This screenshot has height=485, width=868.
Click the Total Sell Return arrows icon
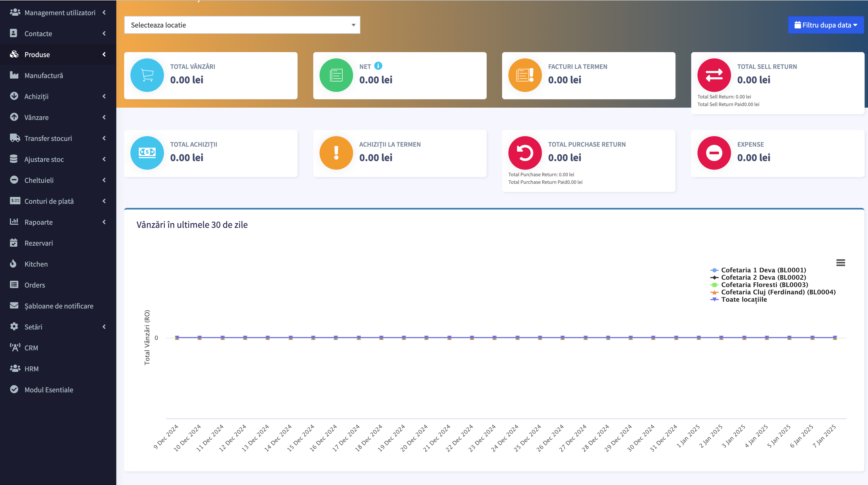pos(714,75)
